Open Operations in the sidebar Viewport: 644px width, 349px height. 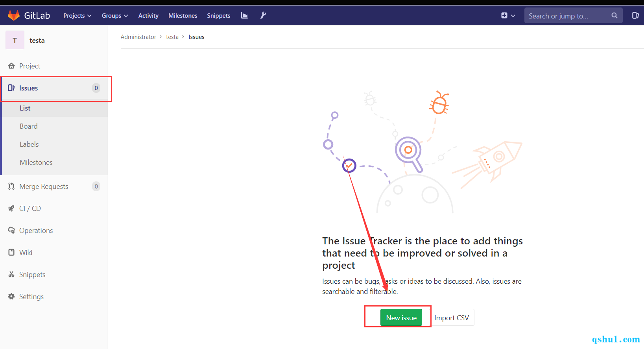click(54, 231)
